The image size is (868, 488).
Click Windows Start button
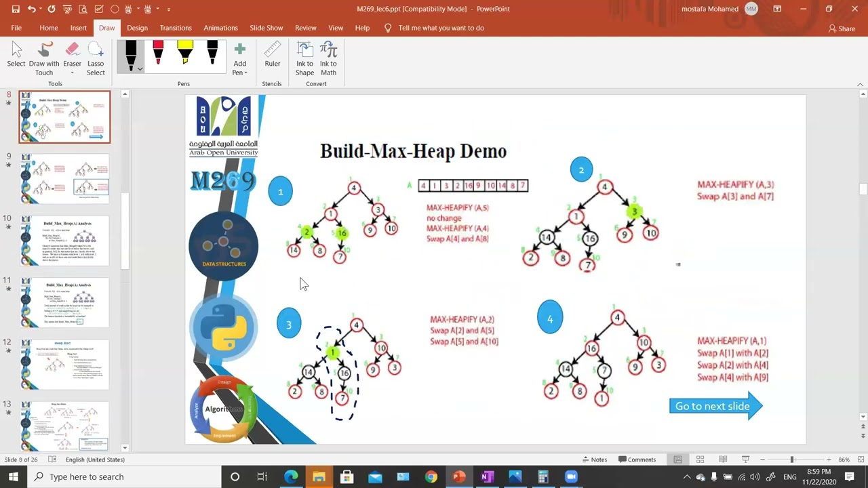14,476
